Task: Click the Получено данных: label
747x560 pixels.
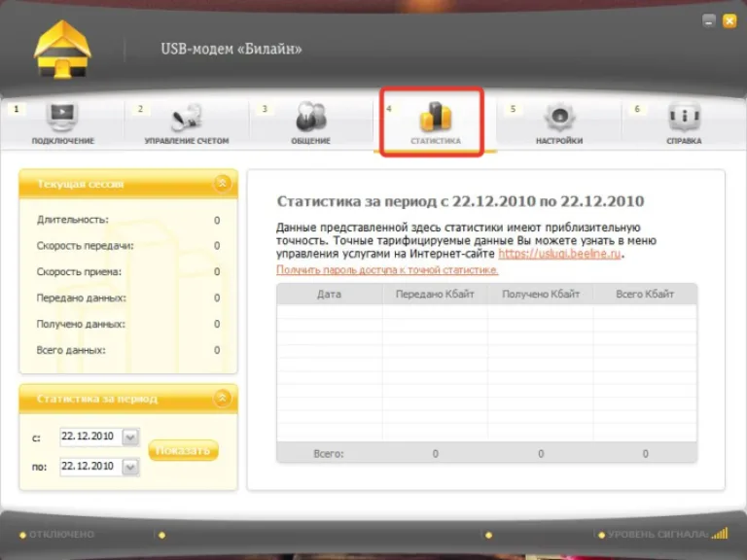Action: (x=81, y=325)
